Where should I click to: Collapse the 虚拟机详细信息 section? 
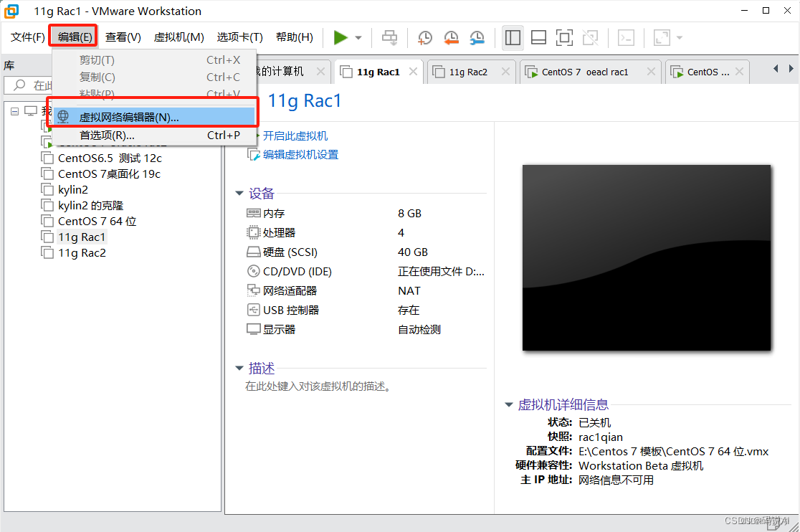[509, 404]
